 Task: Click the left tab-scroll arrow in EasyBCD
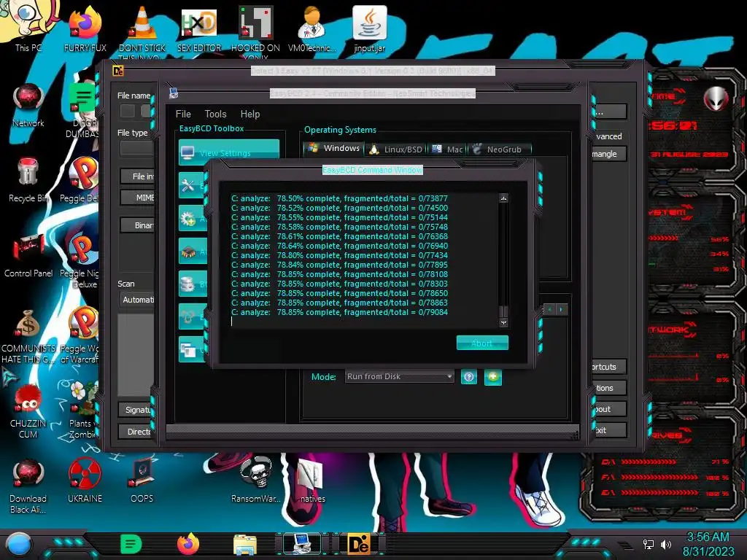(550, 309)
